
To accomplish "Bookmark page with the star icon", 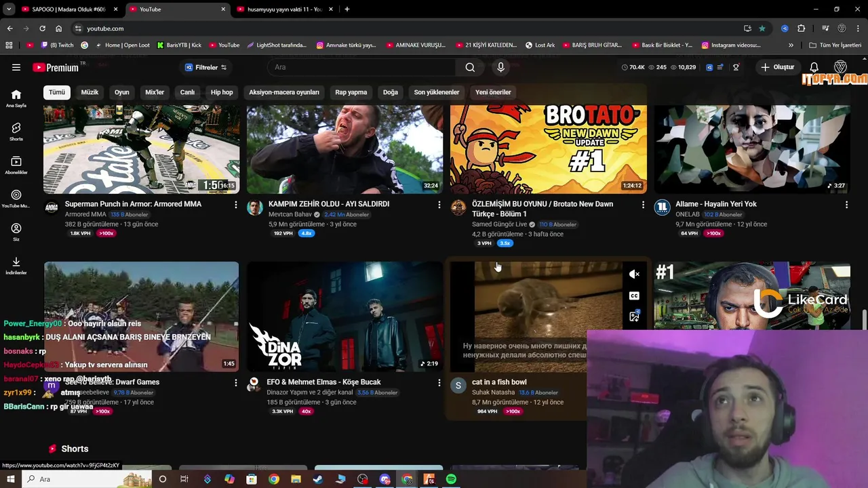I will [762, 28].
